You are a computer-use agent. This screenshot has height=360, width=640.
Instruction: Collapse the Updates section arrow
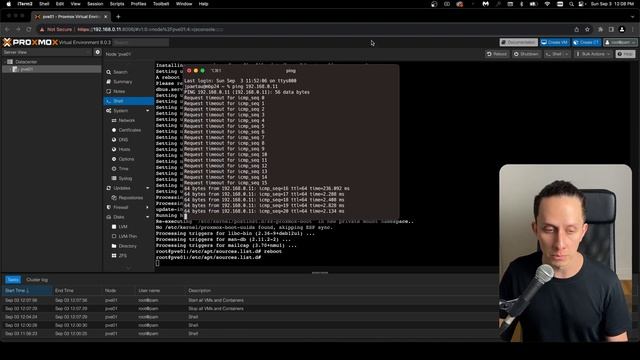click(x=148, y=188)
